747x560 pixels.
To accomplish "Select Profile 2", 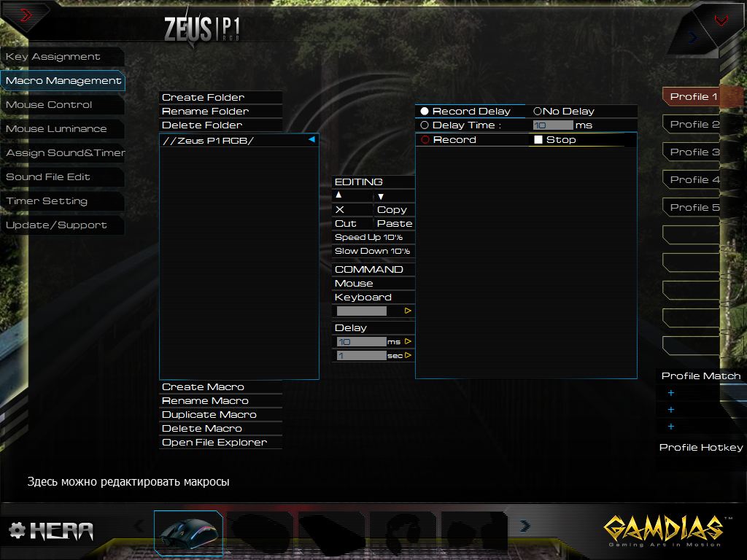I will click(693, 124).
